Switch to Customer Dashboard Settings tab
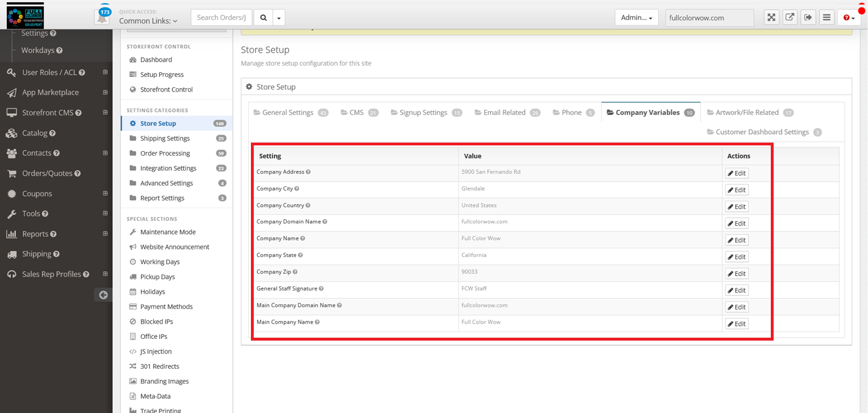Screen dimensions: 868x413 point(764,132)
